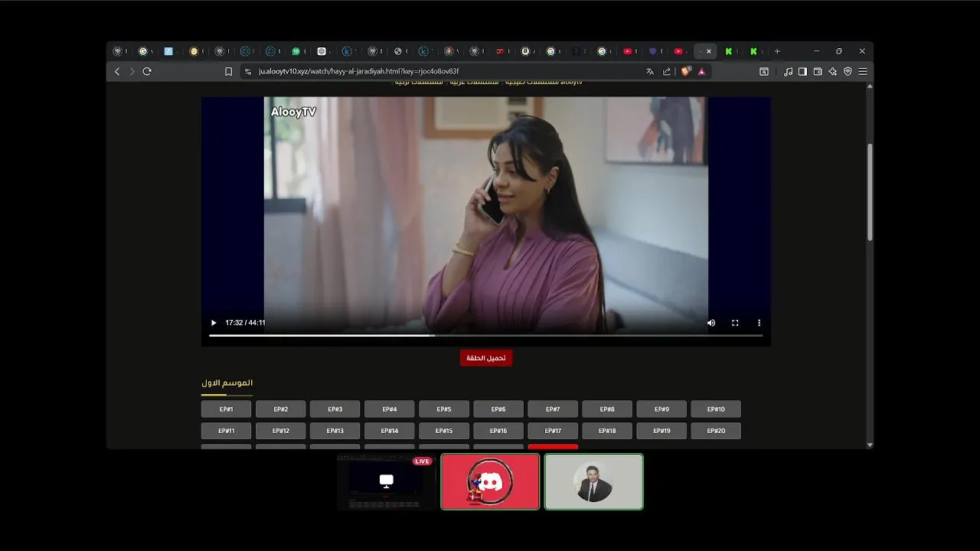
Task: Translate this page via translate icon
Action: (x=650, y=71)
